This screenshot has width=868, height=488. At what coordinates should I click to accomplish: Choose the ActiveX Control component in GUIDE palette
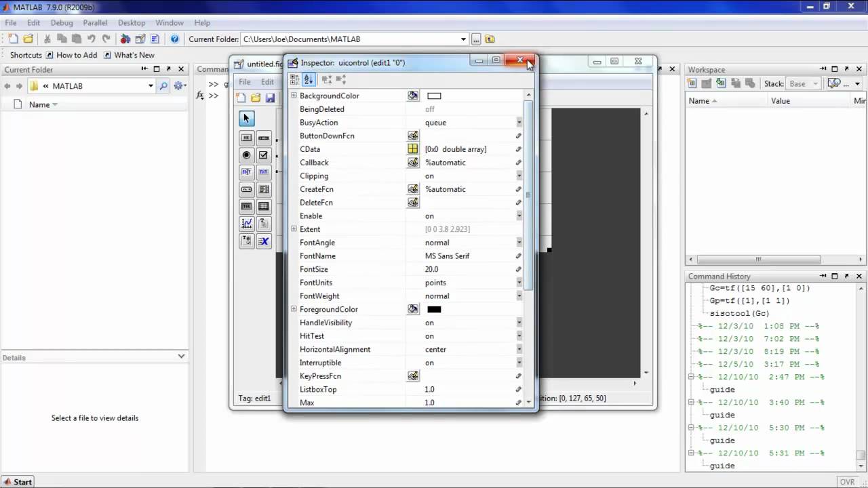point(264,241)
